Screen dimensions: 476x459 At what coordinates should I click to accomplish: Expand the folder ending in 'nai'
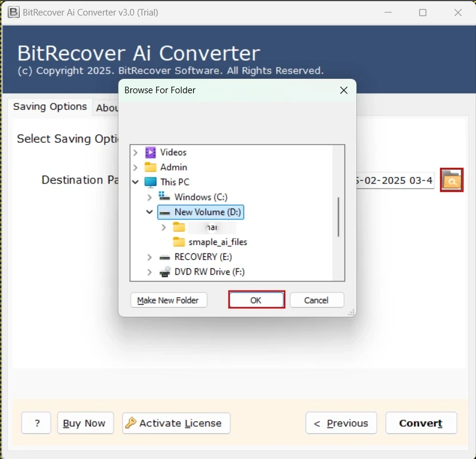tap(164, 227)
